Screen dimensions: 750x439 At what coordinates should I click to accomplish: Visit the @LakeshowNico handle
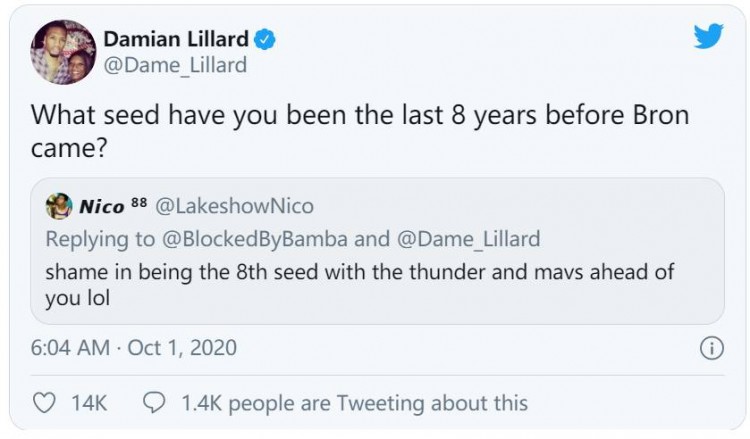(234, 207)
